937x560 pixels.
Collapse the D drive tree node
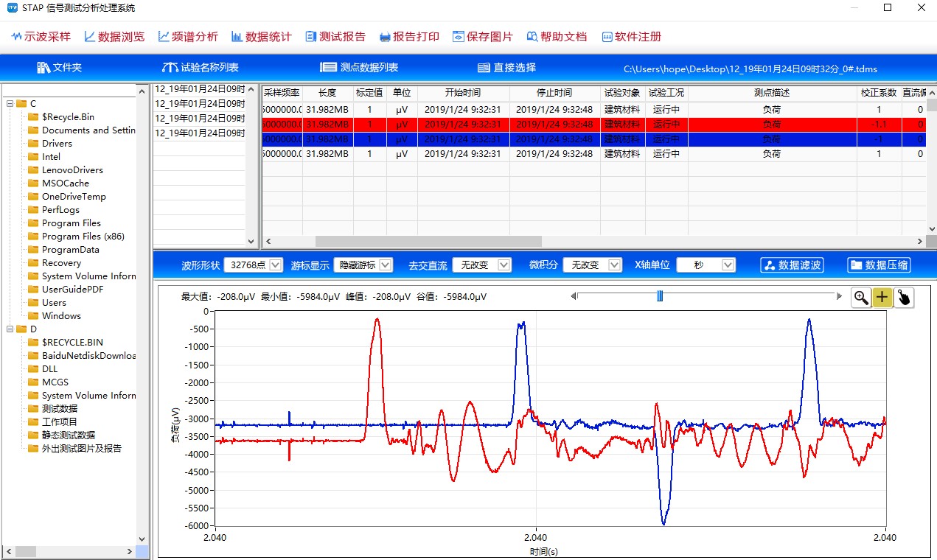point(10,329)
